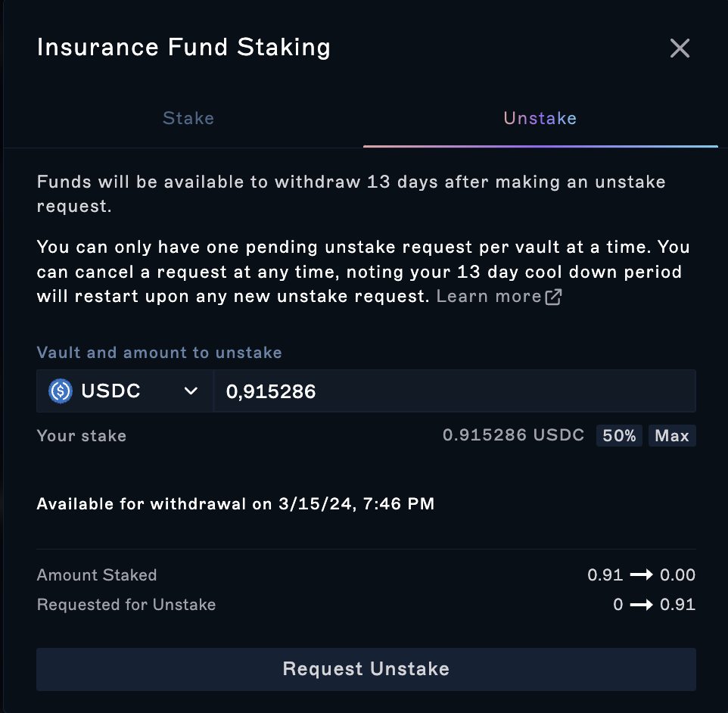Click the Requested for Unstake label
This screenshot has height=713, width=728.
[x=126, y=605]
